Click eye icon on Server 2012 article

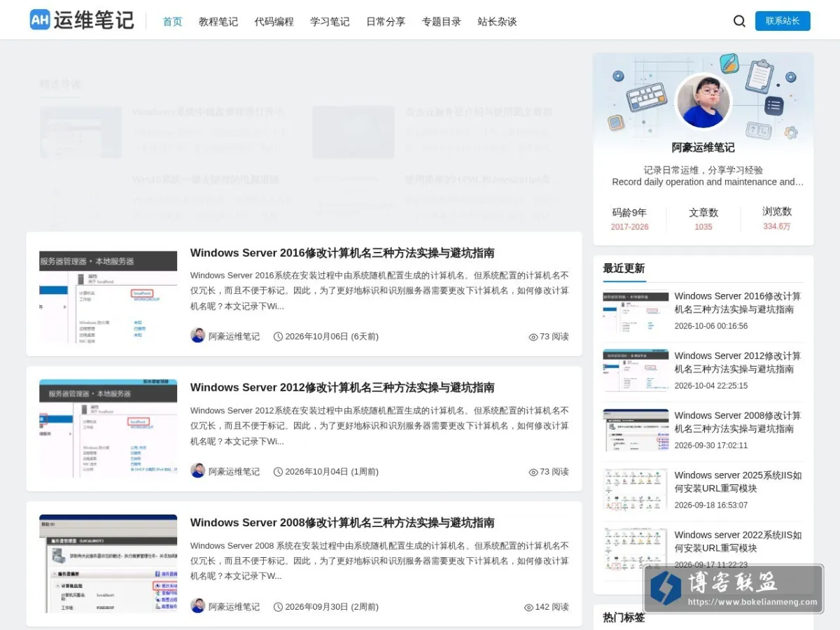tap(533, 472)
